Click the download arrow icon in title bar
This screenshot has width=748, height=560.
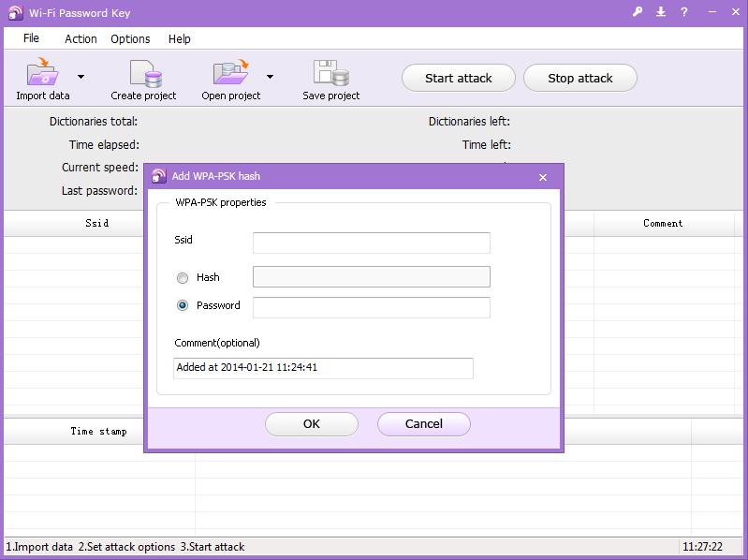point(661,12)
